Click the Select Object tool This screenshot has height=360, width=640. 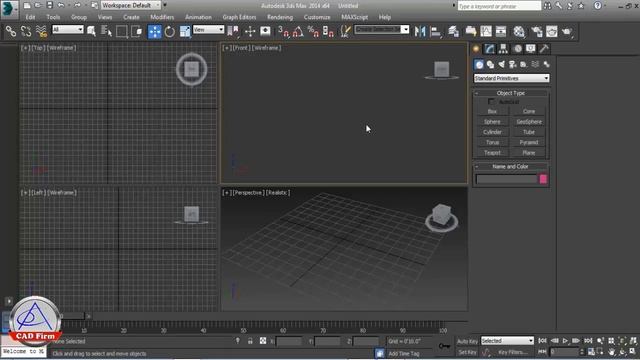[91, 31]
